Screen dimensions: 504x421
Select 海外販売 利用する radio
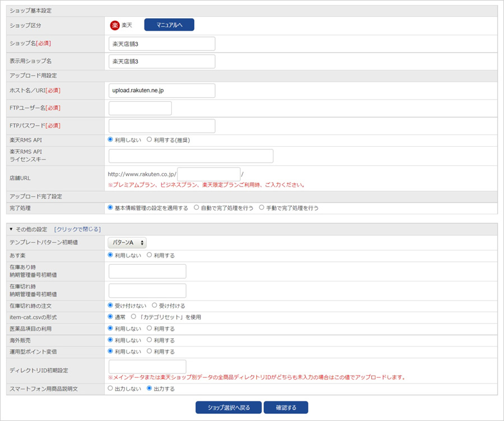149,340
